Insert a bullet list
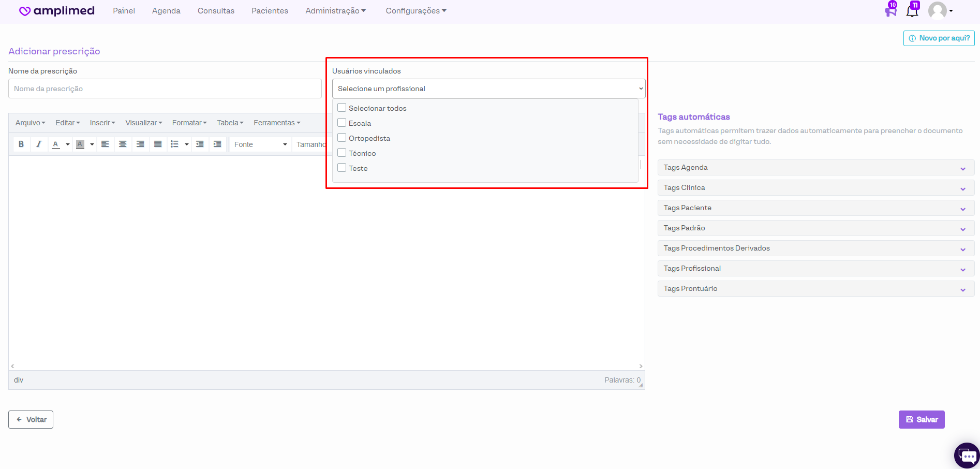Viewport: 980px width, 469px height. tap(175, 144)
